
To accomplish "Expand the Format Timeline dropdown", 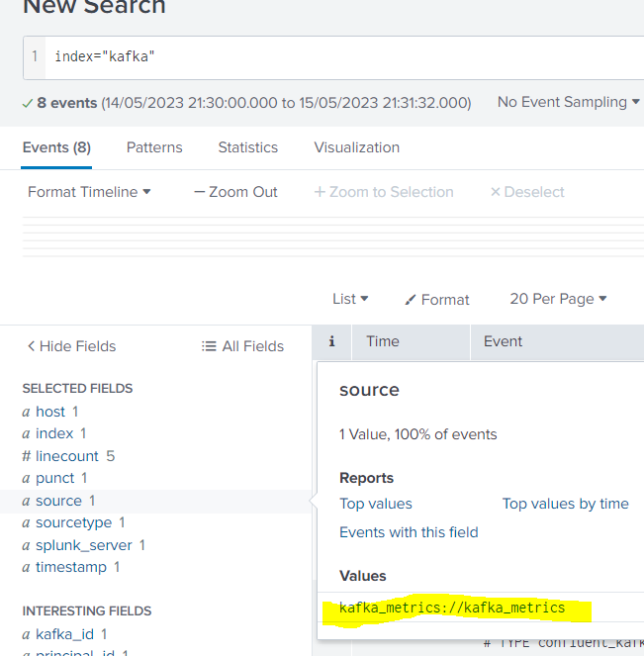I will pos(89,192).
